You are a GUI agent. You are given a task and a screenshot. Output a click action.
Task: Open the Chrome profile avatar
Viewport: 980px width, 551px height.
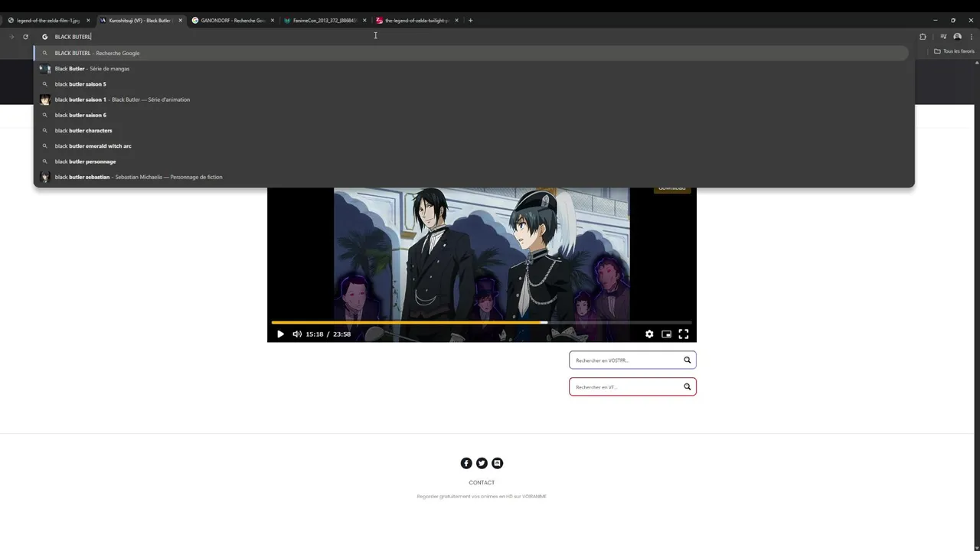[957, 37]
